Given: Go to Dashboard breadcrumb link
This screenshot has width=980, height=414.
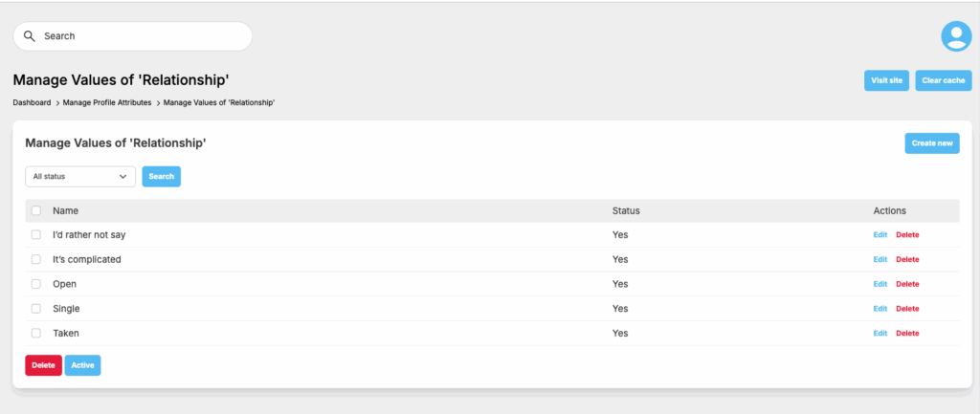Looking at the screenshot, I should [x=32, y=102].
